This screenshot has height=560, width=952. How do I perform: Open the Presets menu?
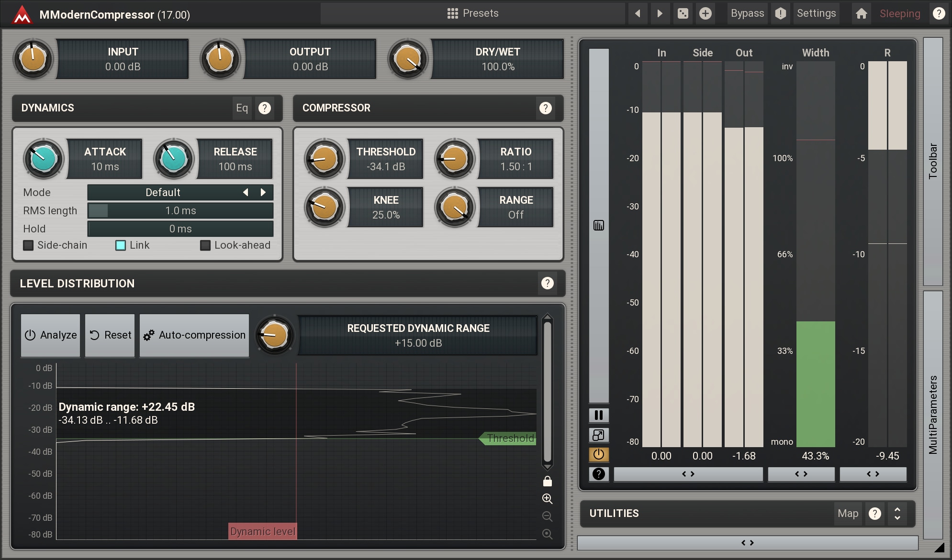(x=472, y=13)
